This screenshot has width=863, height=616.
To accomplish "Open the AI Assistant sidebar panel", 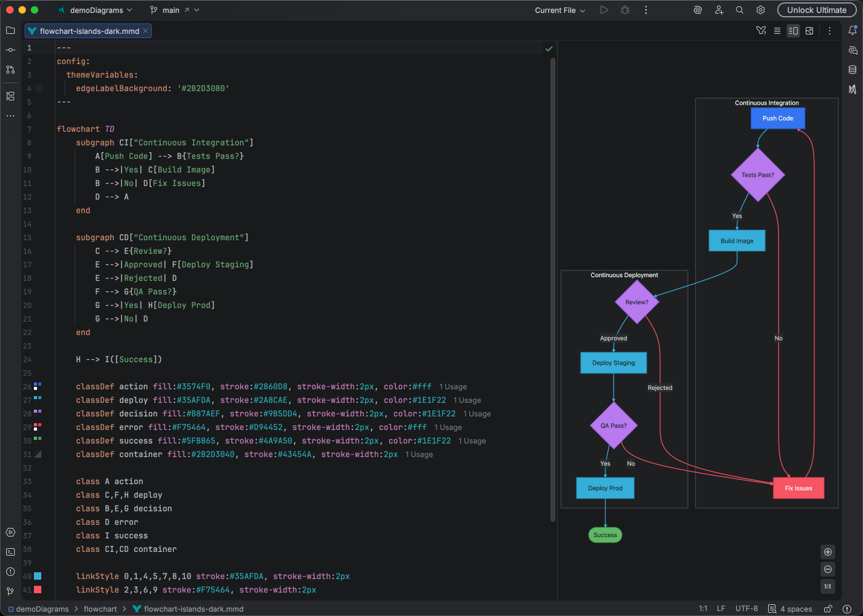I will pos(853,50).
